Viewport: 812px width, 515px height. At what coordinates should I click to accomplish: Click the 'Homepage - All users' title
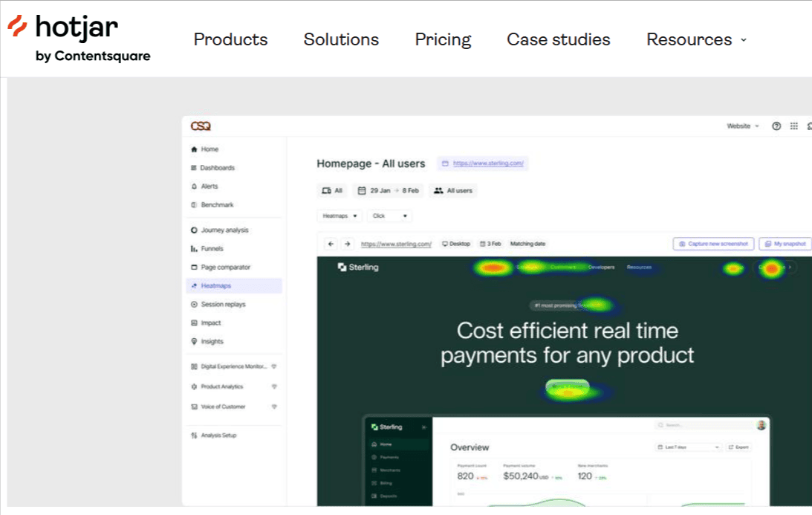coord(371,163)
